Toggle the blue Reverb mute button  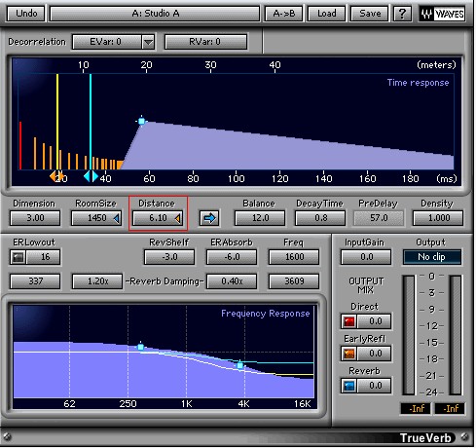pos(349,386)
